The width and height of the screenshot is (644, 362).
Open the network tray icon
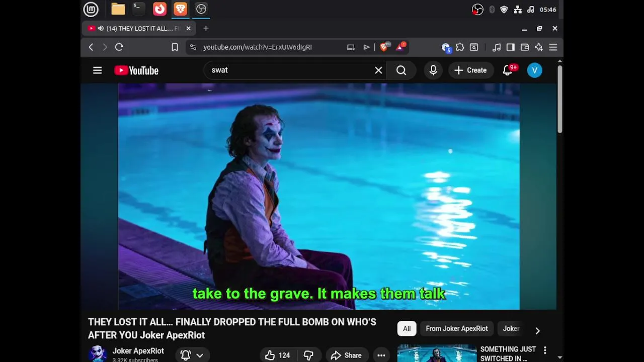pos(517,10)
